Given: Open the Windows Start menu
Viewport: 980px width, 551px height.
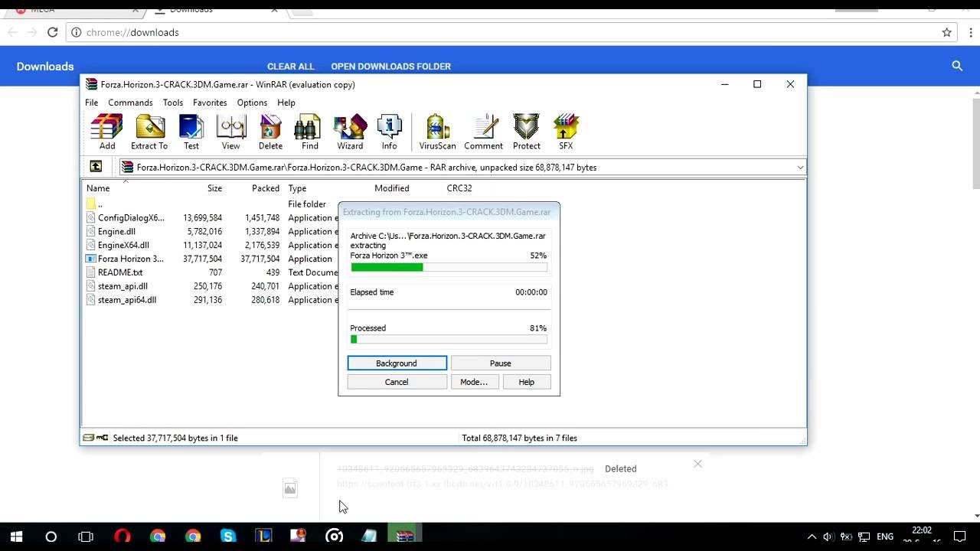Looking at the screenshot, I should click(16, 536).
